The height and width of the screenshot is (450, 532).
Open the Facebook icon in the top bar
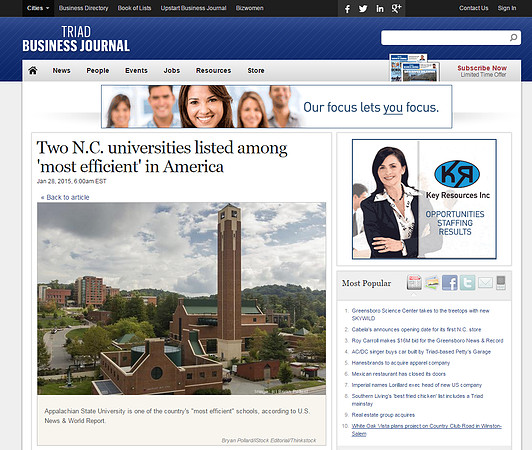click(347, 8)
